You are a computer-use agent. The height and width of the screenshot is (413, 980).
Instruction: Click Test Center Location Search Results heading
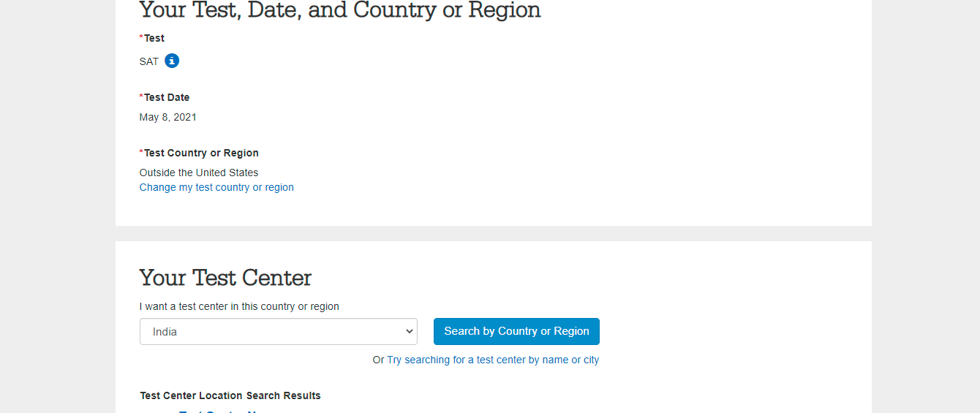click(x=230, y=395)
